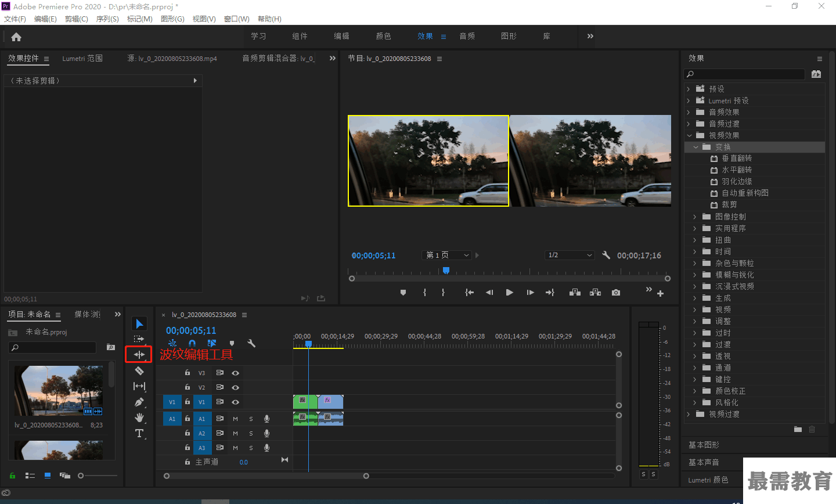The height and width of the screenshot is (504, 836).
Task: Click the Project panel thumbnail zoom slider
Action: (98, 476)
